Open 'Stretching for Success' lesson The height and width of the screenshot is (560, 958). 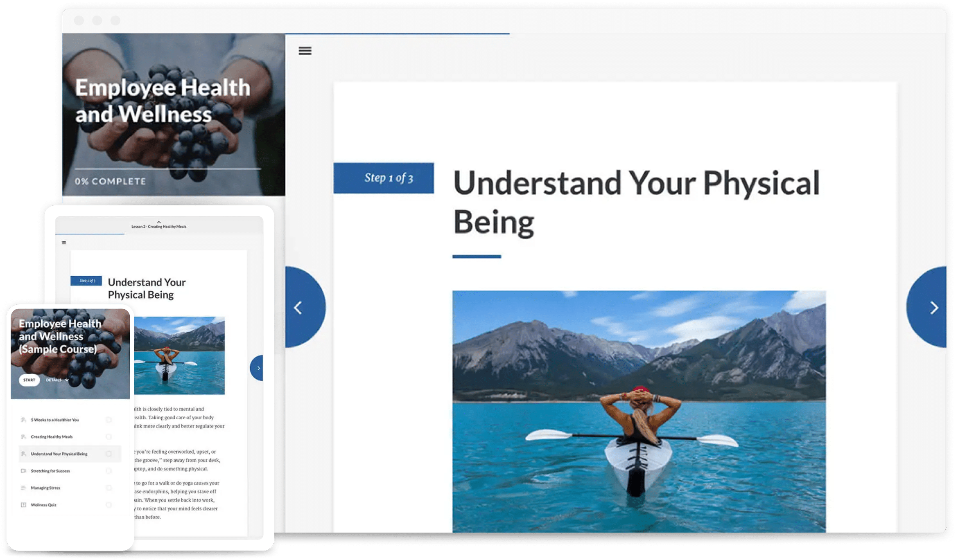(49, 471)
